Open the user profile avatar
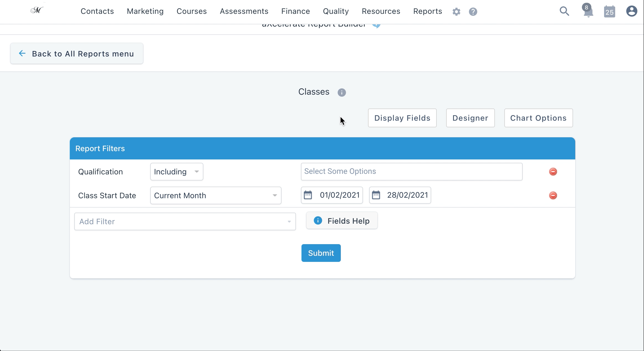Image resolution: width=644 pixels, height=351 pixels. tap(632, 11)
